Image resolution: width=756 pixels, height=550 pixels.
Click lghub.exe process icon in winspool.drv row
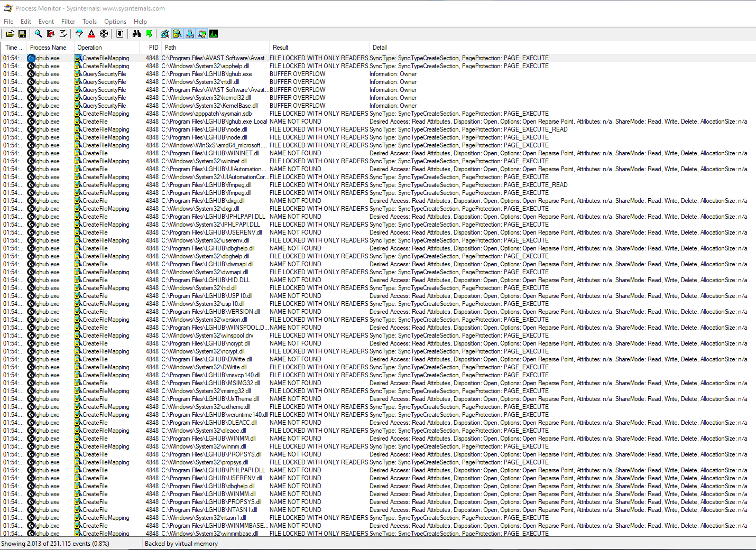31,335
